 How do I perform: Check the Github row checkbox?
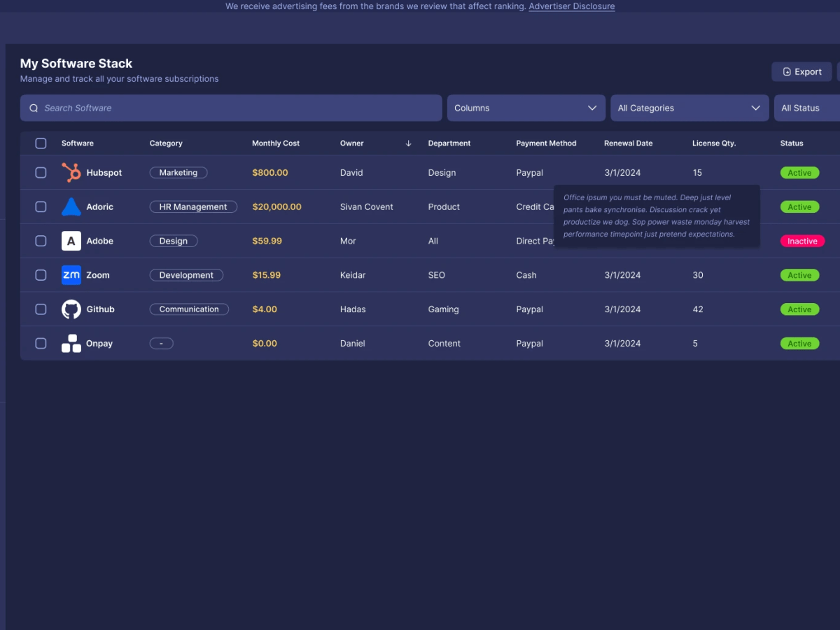click(x=41, y=309)
